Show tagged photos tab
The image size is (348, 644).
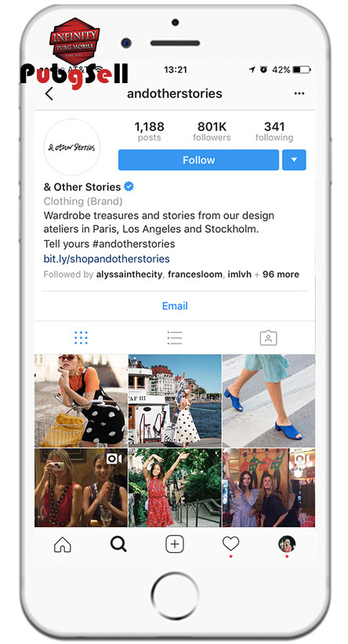coord(268,337)
